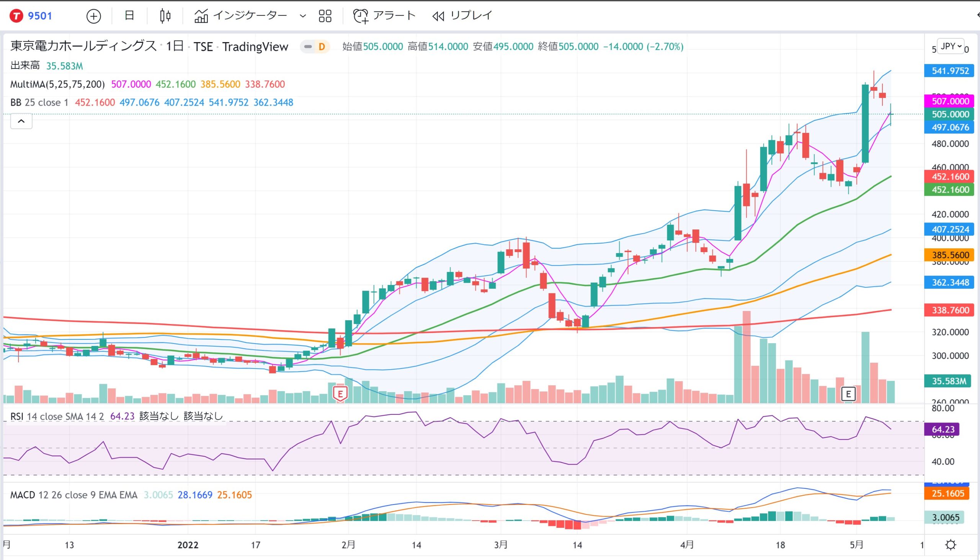Image resolution: width=980 pixels, height=560 pixels.
Task: Select the 東京電力ホールディングス chart title
Action: click(83, 46)
